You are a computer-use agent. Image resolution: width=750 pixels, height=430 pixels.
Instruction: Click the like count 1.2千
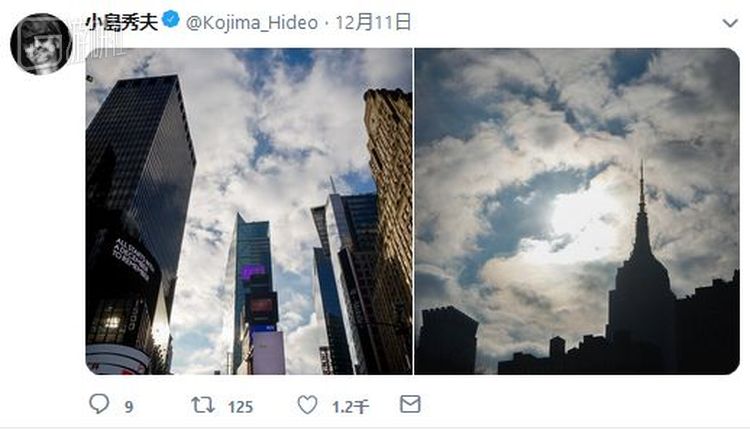point(351,407)
